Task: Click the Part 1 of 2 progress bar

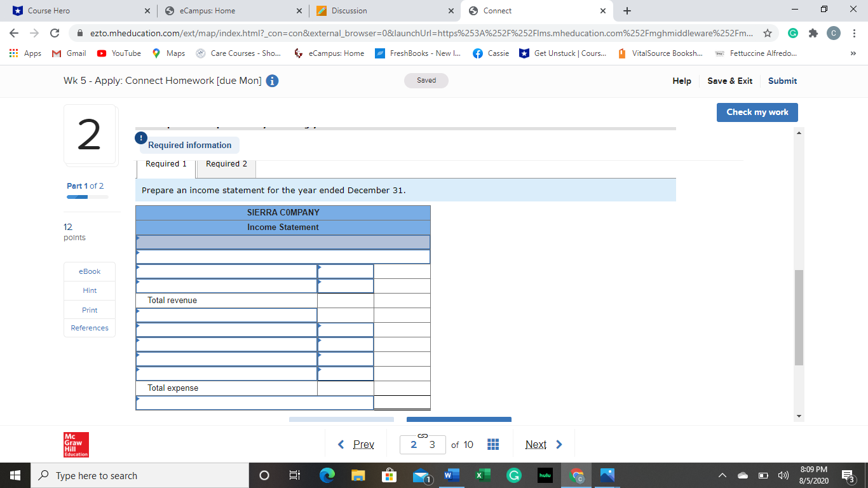Action: [88, 197]
